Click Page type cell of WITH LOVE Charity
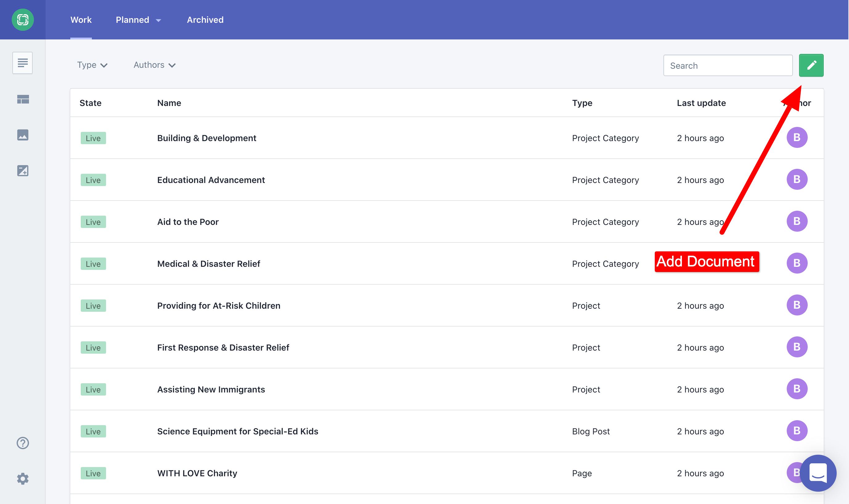This screenshot has height=504, width=849. coord(581,474)
